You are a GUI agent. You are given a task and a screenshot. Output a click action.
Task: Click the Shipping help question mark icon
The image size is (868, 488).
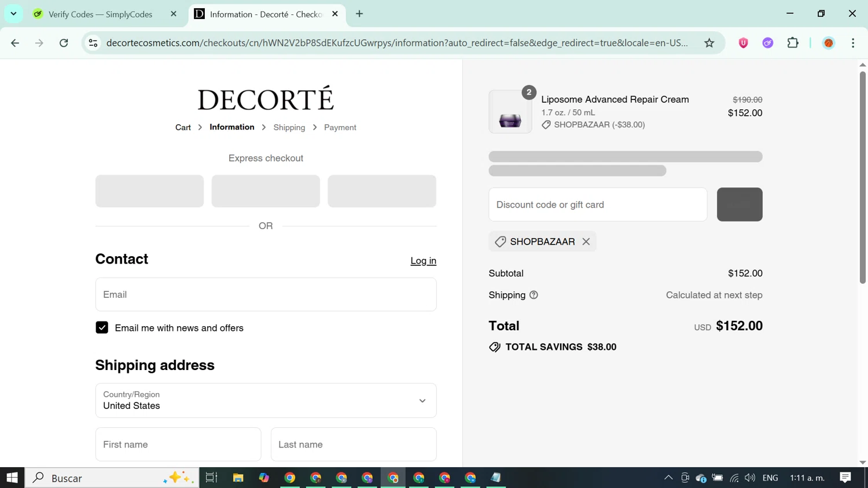point(534,295)
